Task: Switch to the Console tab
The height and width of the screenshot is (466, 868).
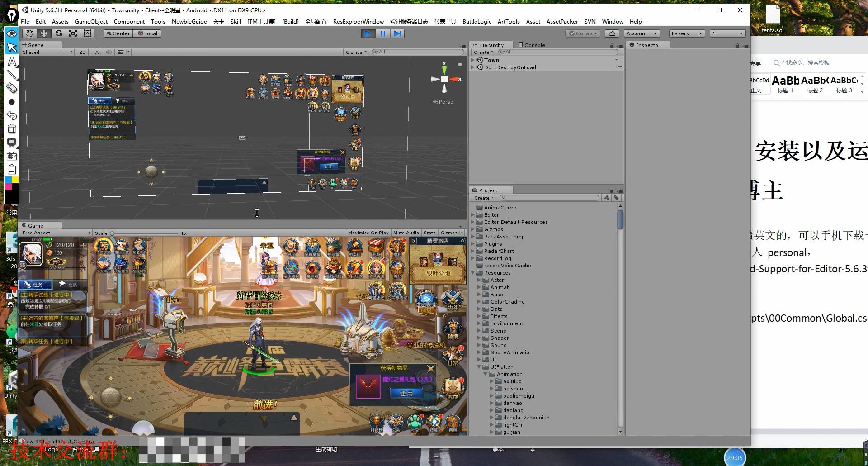Action: click(532, 45)
